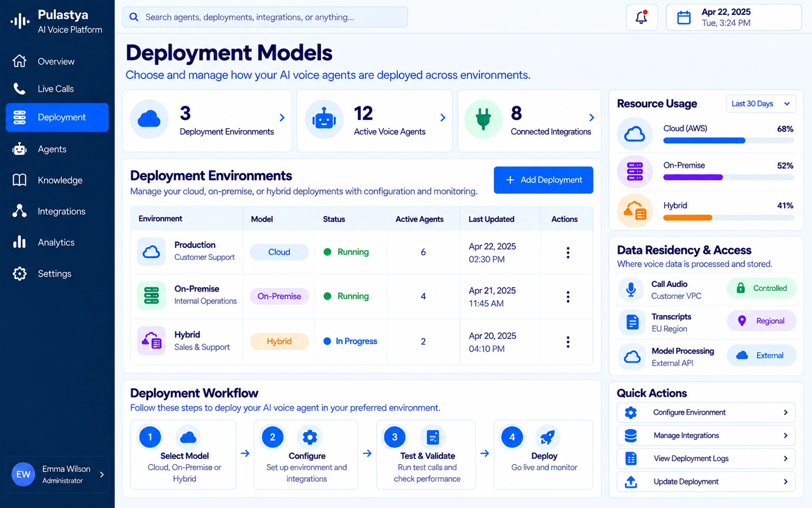Screen dimensions: 812x508
Task: Click the Deploy step rocket icon
Action: [x=547, y=437]
